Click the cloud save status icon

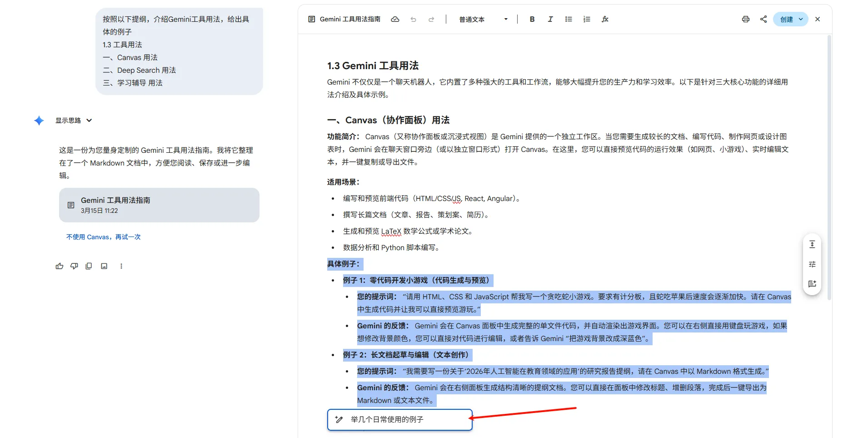[x=395, y=20]
